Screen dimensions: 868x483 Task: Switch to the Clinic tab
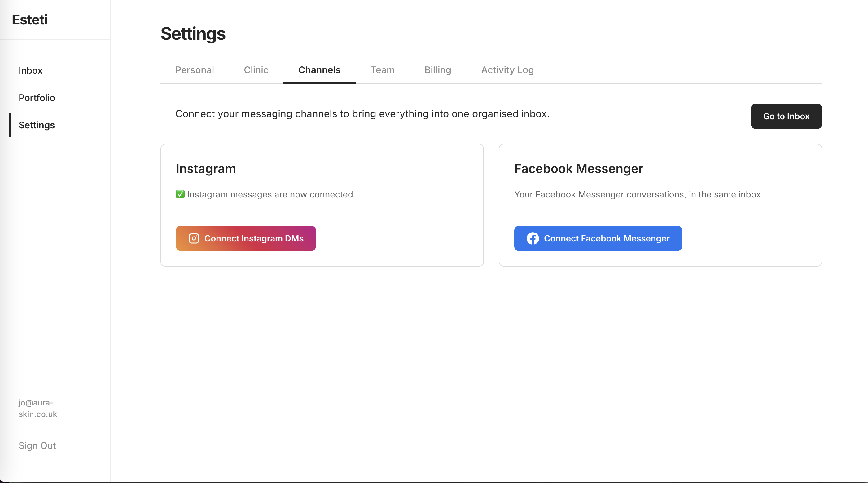256,70
